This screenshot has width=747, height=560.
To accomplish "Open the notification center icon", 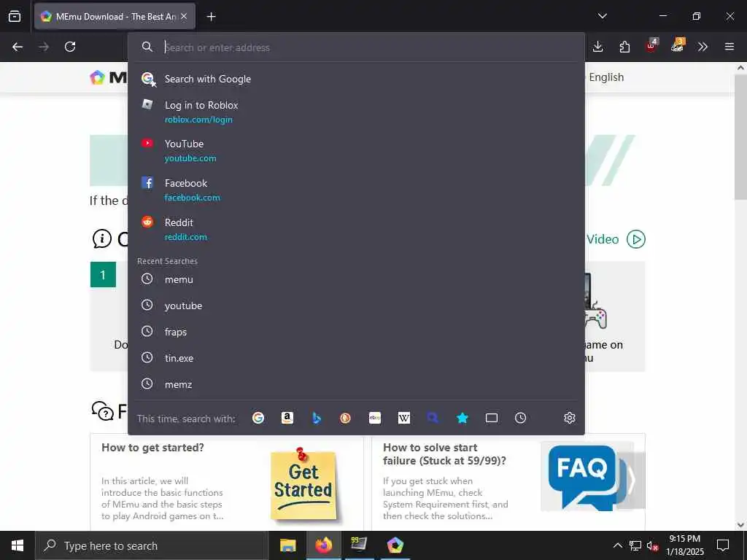I will click(x=723, y=545).
